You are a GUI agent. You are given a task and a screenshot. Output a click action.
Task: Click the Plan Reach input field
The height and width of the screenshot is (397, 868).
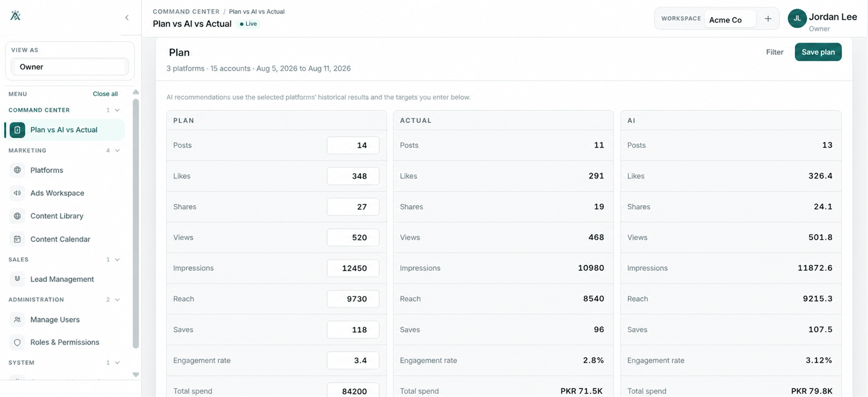353,299
